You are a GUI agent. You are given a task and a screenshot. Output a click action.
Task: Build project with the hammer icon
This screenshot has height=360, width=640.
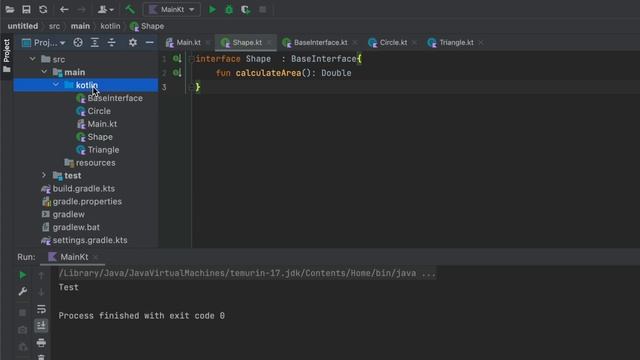pyautogui.click(x=130, y=9)
